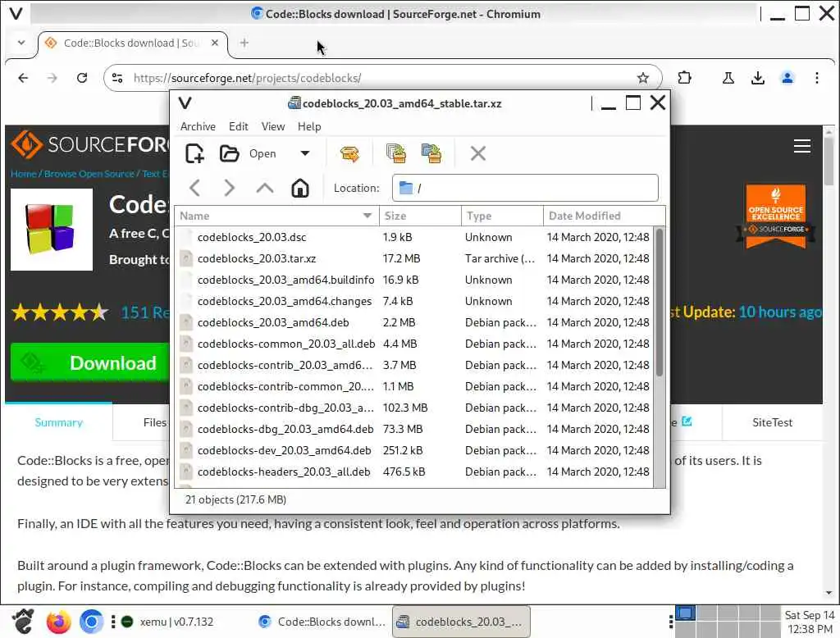Open SourceForge hamburger menu
The image size is (840, 638).
point(802,146)
